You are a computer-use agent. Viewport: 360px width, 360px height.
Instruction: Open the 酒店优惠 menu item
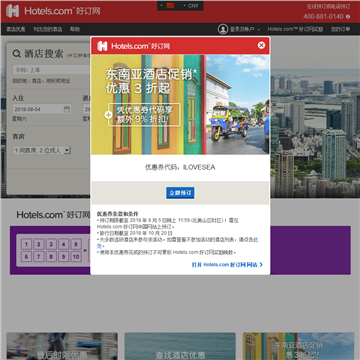coord(16,29)
